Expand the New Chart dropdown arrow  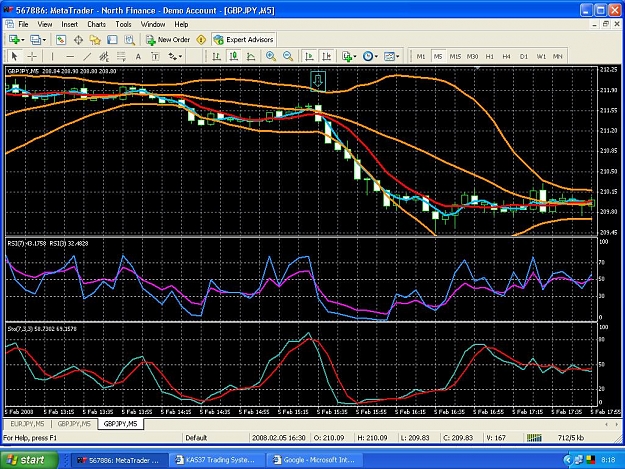pos(23,40)
